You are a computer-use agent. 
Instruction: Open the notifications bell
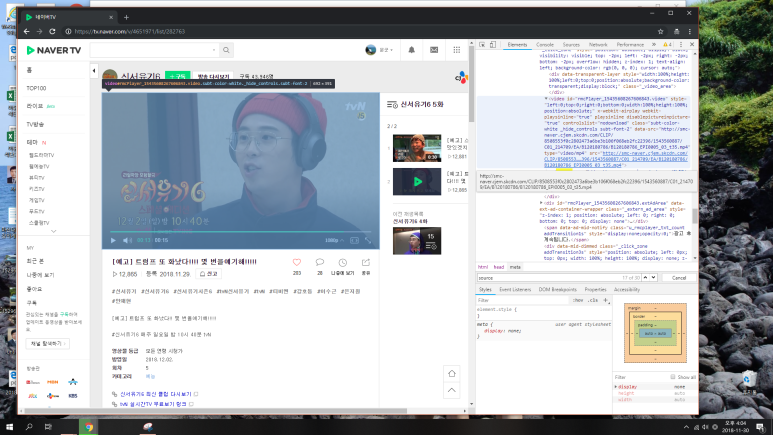pyautogui.click(x=411, y=50)
